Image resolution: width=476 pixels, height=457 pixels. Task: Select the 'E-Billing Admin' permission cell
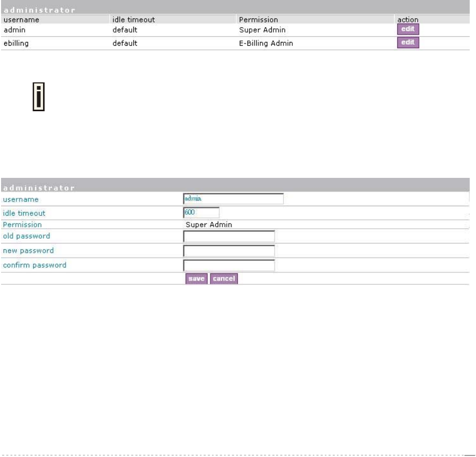tap(266, 44)
